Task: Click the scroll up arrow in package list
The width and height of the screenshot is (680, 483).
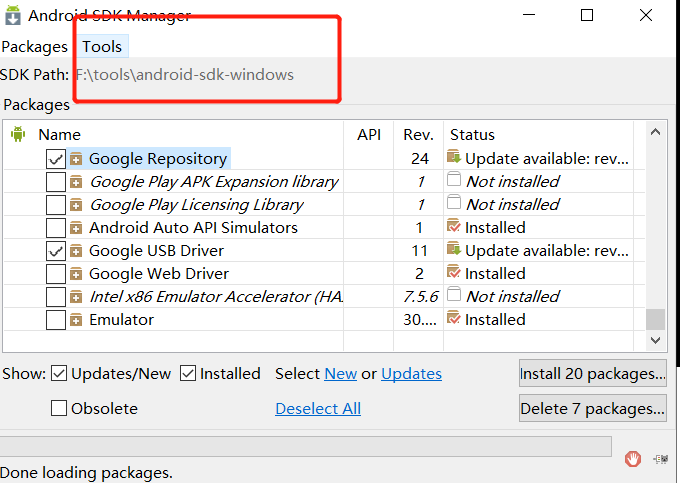Action: pyautogui.click(x=655, y=132)
